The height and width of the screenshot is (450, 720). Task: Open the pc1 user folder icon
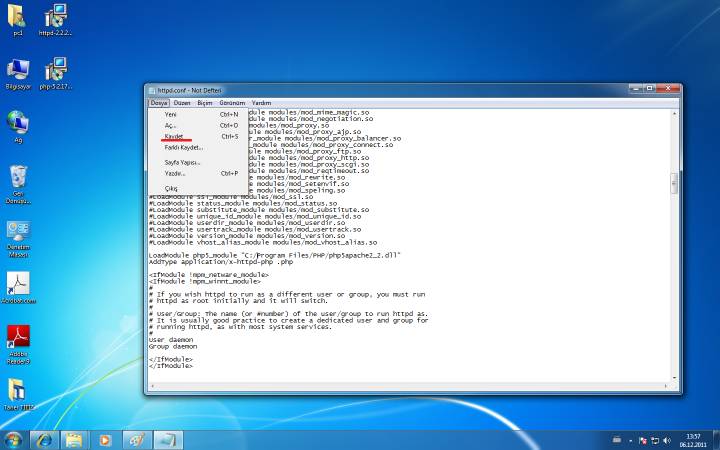18,17
